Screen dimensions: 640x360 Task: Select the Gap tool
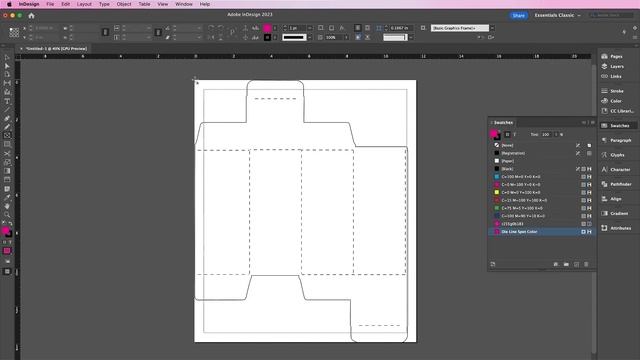7,83
